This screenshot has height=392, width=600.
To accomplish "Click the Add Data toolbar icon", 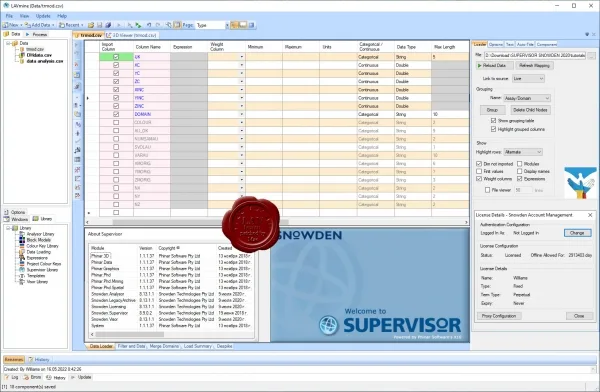I will tap(28, 25).
